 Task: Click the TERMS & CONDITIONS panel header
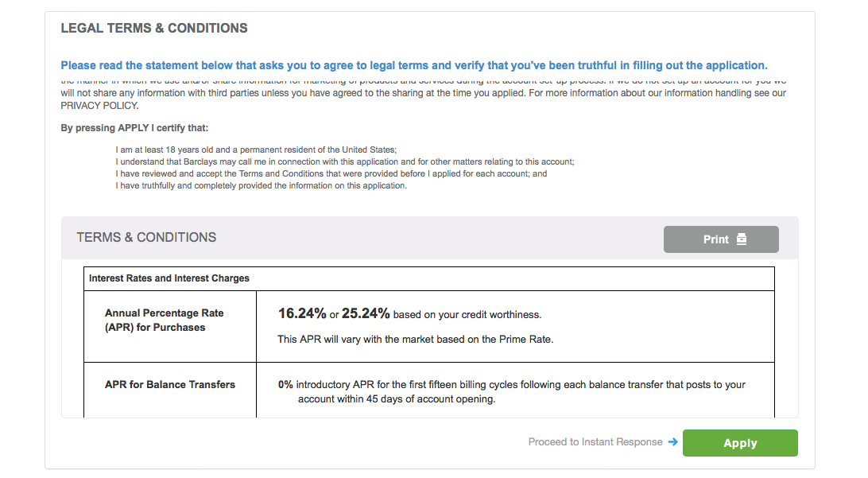[146, 237]
